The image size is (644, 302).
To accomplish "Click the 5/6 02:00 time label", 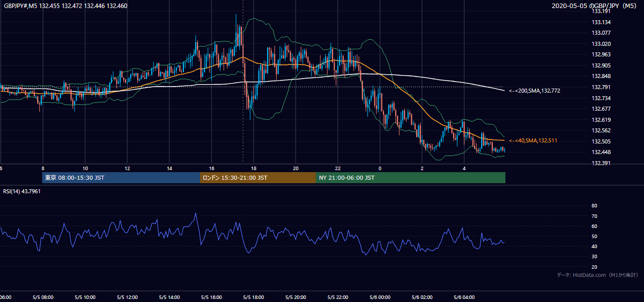I will (x=422, y=297).
